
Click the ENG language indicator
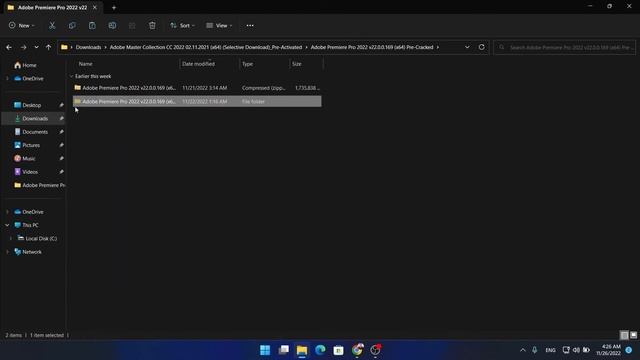click(x=550, y=350)
